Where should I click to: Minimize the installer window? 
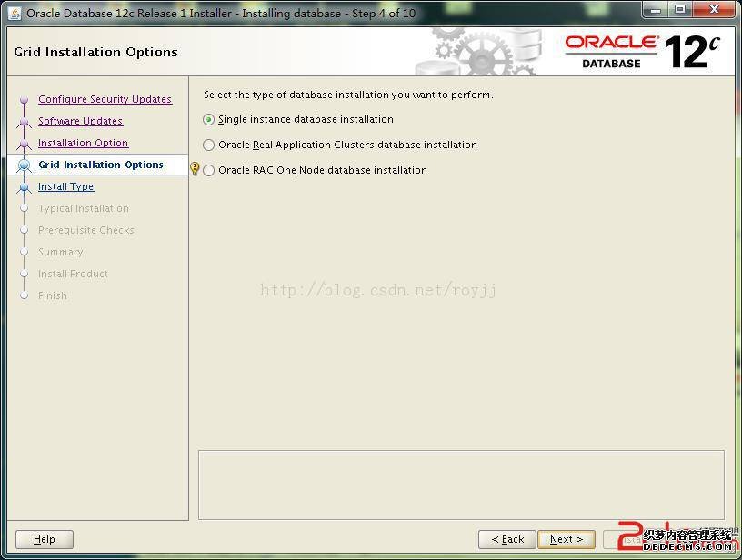pyautogui.click(x=656, y=10)
